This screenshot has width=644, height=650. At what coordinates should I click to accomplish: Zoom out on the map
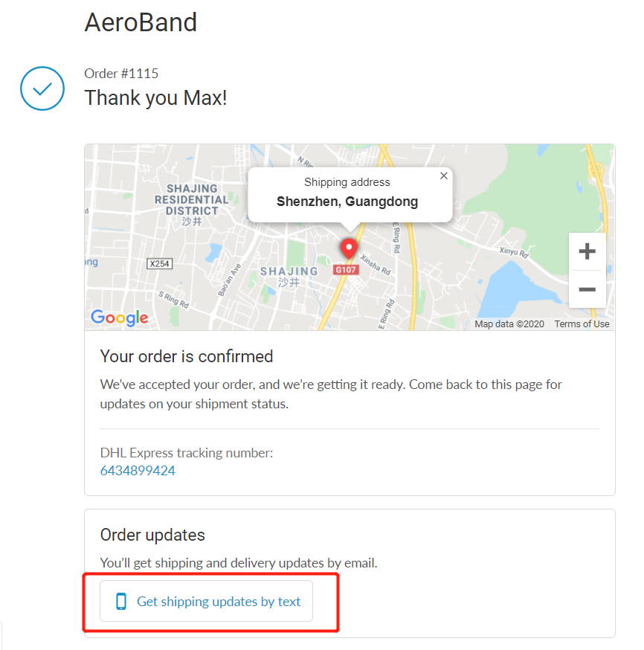pos(587,289)
